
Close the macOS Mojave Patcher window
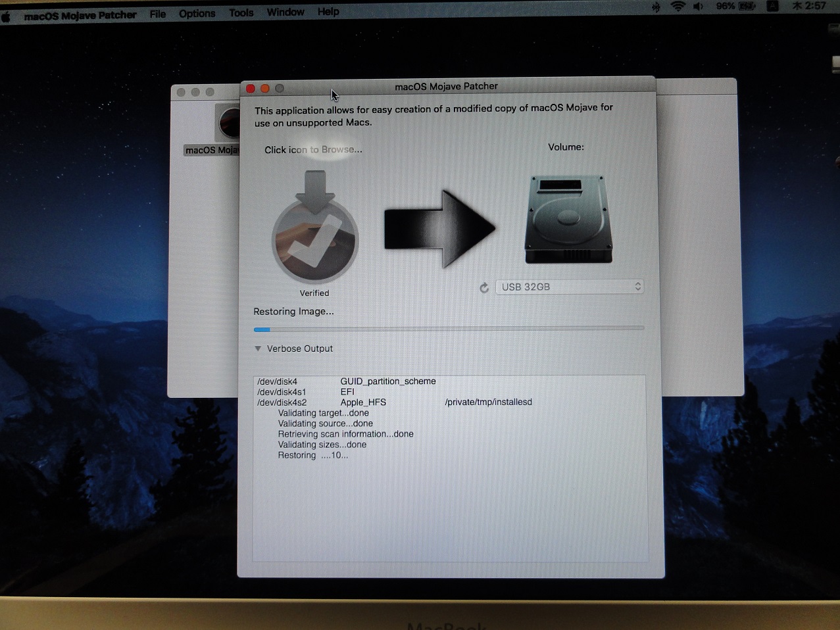[251, 88]
